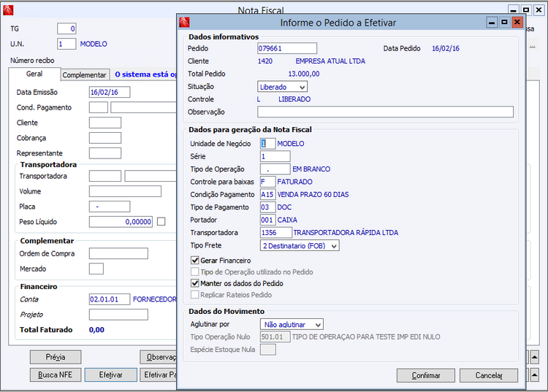Click the Ordem de Compra field
This screenshot has width=548, height=392.
click(x=118, y=253)
